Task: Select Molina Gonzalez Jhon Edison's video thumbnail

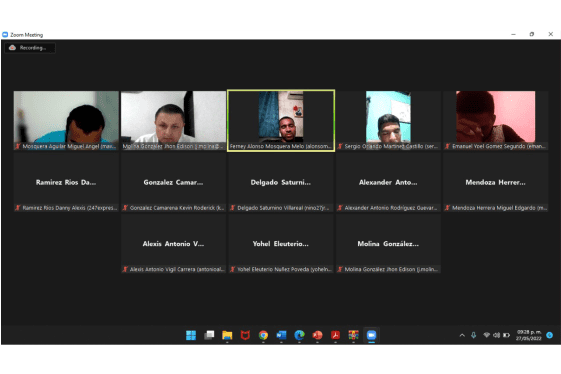Action: pos(174,121)
